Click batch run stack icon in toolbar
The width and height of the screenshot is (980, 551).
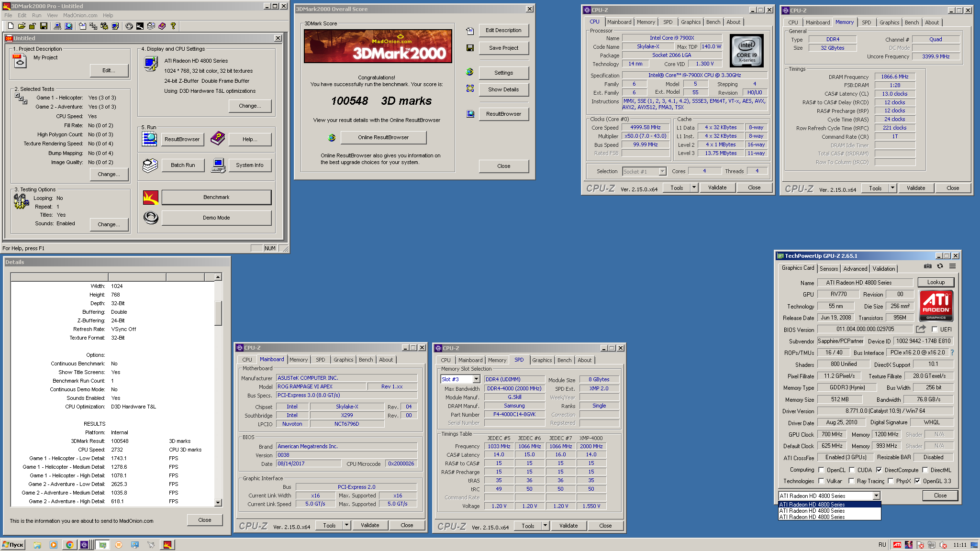[151, 26]
